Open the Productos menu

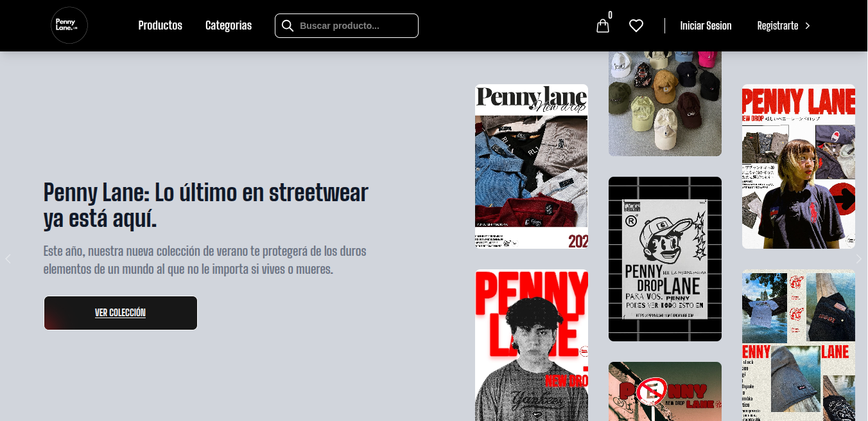point(160,26)
